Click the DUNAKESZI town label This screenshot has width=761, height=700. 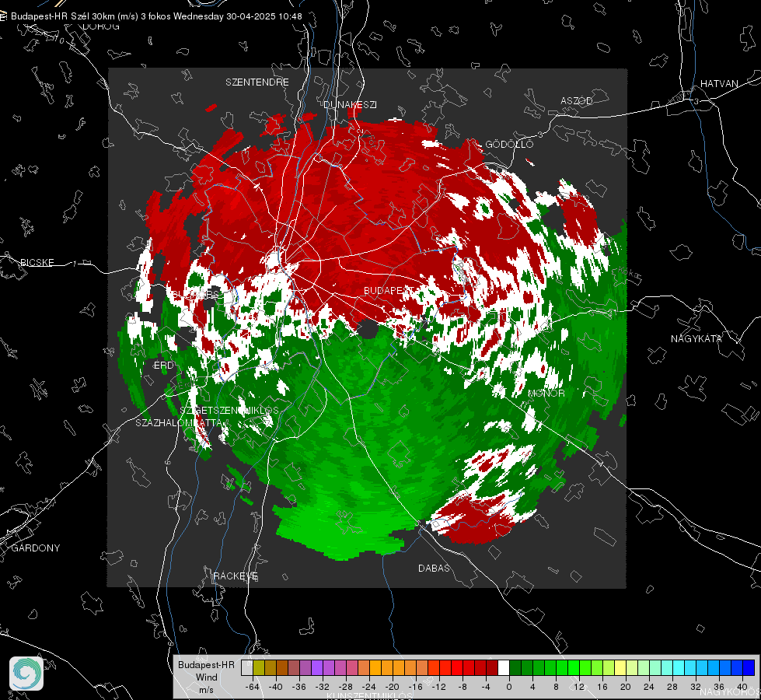(350, 104)
